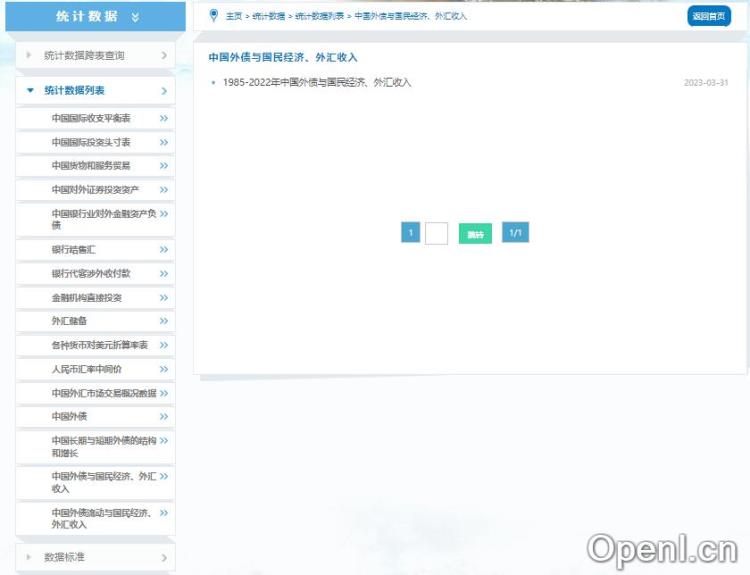
Task: Click the location pin icon in breadcrumb
Action: [214, 15]
